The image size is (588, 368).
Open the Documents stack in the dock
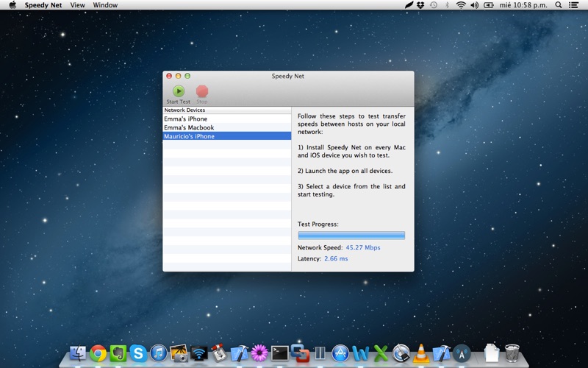click(492, 353)
